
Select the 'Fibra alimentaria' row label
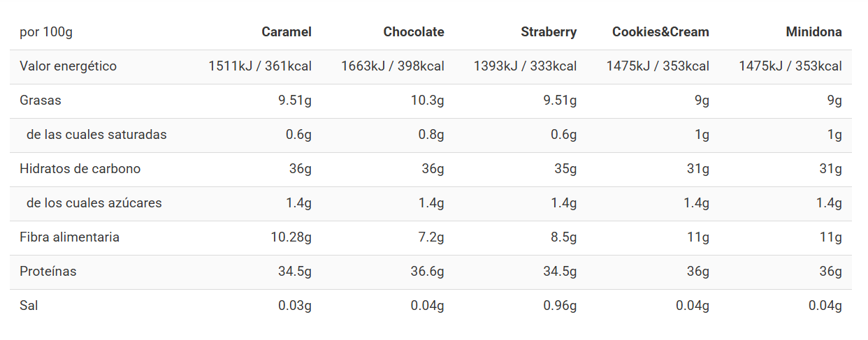coord(69,237)
